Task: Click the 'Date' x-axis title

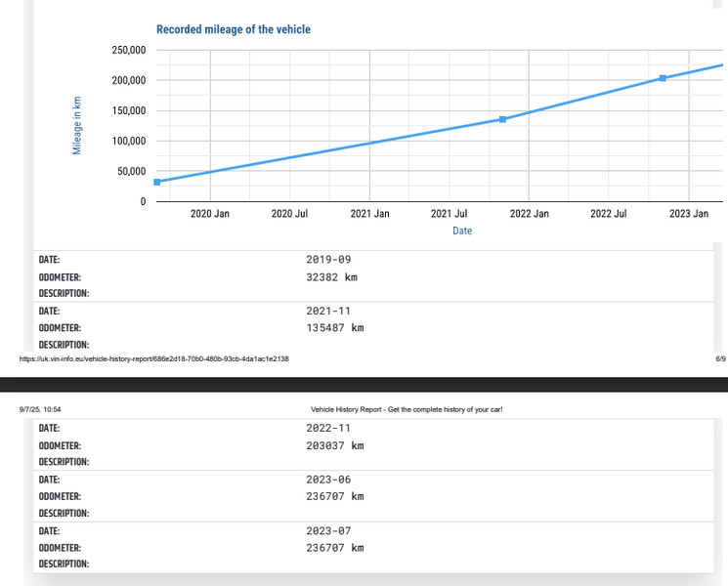Action: (x=462, y=230)
